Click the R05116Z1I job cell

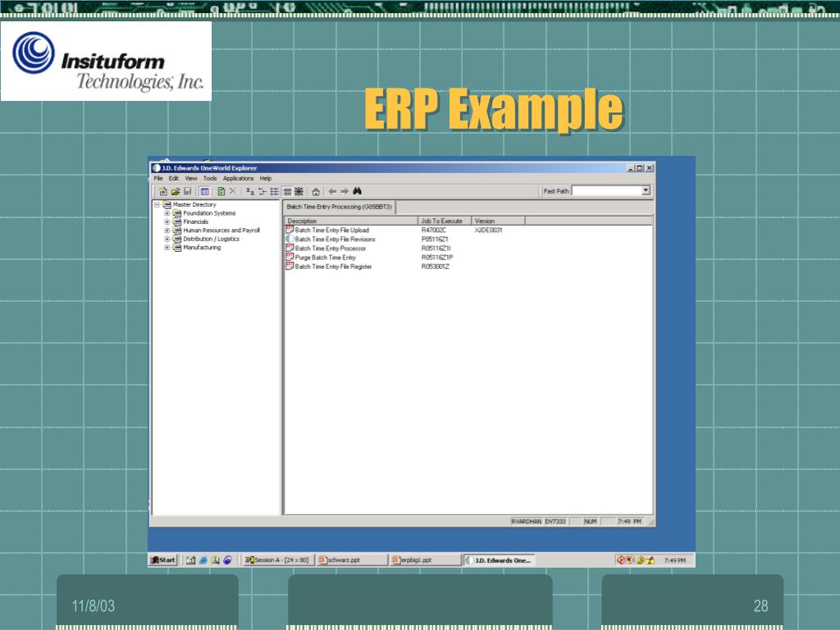(436, 248)
